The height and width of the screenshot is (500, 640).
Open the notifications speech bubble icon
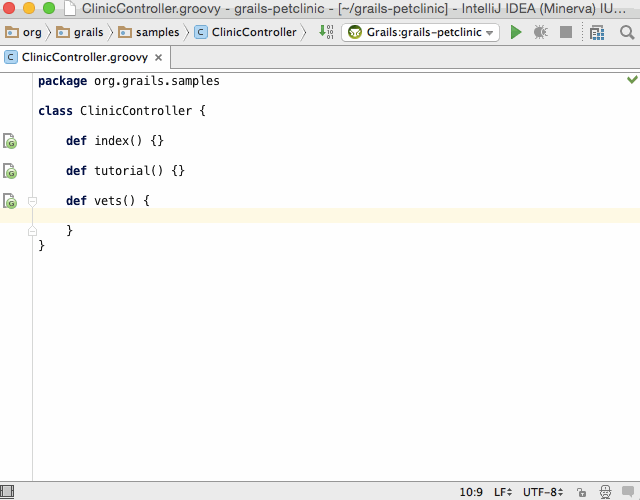coord(628,491)
